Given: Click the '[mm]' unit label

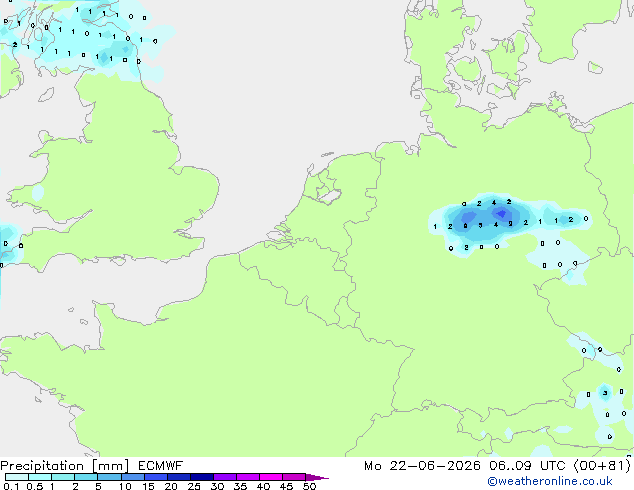Looking at the screenshot, I should [x=111, y=466].
